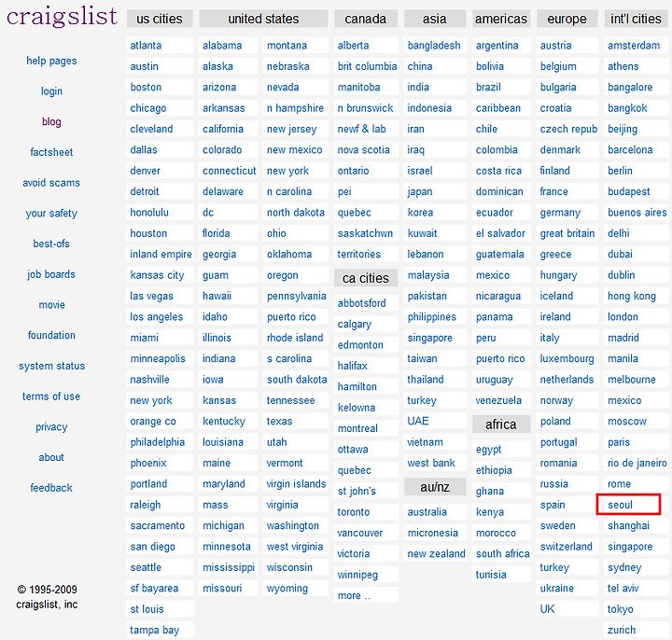Choose great britain under europe
The image size is (672, 640).
567,233
